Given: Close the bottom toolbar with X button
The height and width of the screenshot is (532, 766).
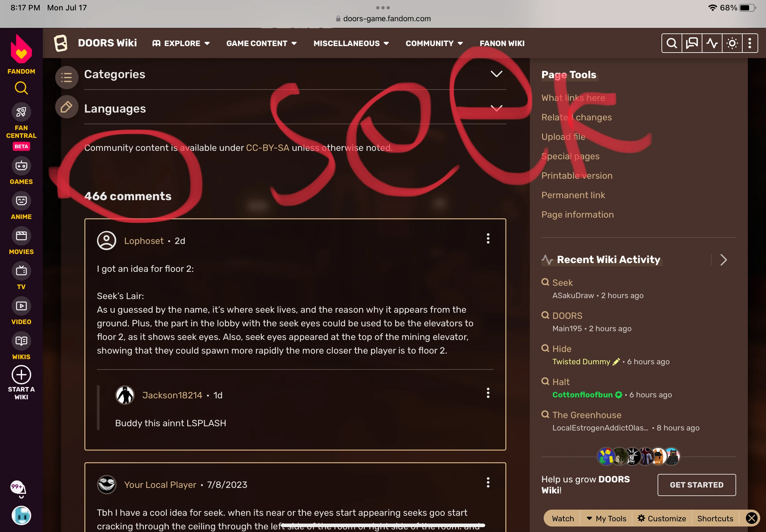Looking at the screenshot, I should (x=752, y=518).
